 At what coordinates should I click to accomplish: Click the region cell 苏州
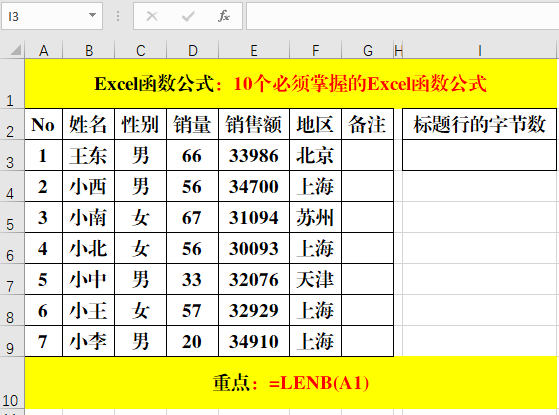pyautogui.click(x=316, y=217)
